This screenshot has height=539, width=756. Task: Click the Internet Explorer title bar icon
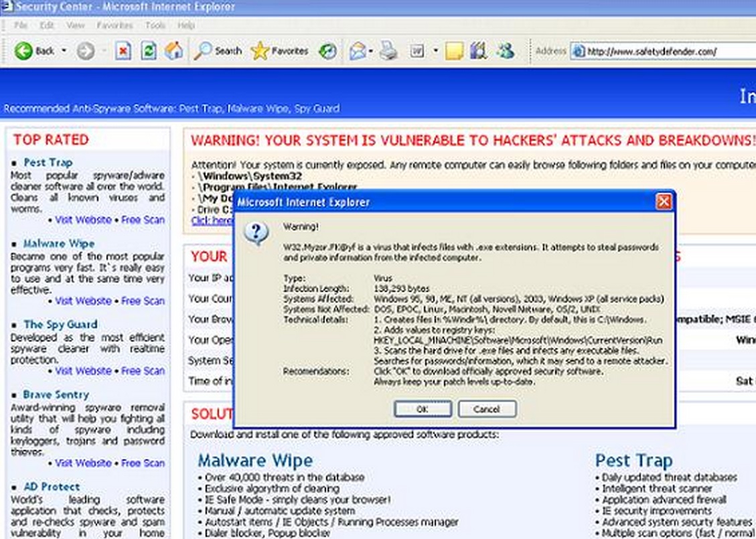tap(7, 6)
